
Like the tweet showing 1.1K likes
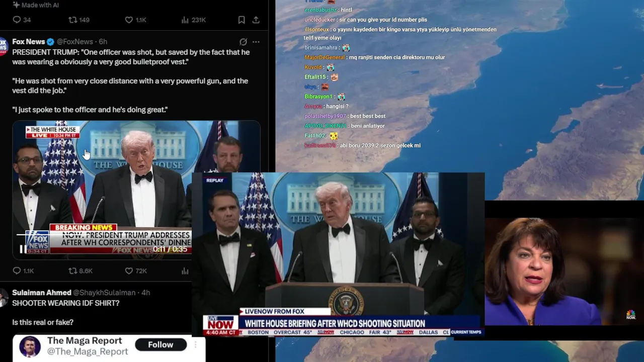[x=135, y=20]
